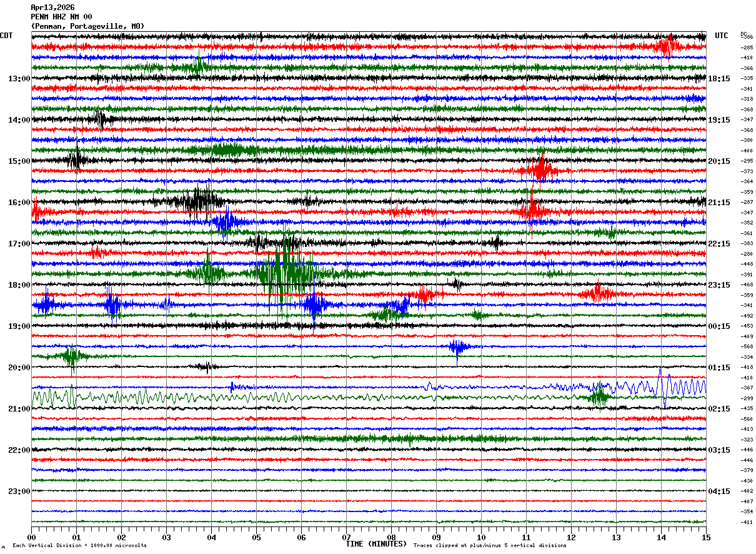Screen dimensions: 756x554
Task: Click the 04:15 UTC time label
Action: (x=719, y=491)
